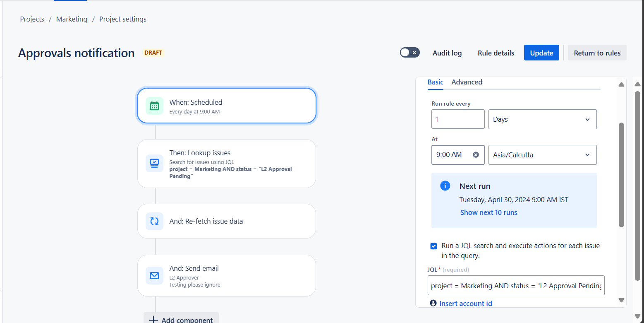Open the Days interval dropdown

542,119
